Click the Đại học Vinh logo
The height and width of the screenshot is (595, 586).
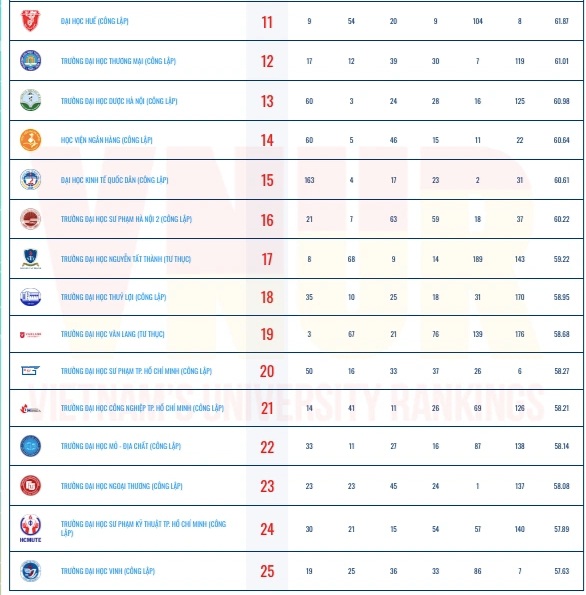[x=30, y=571]
